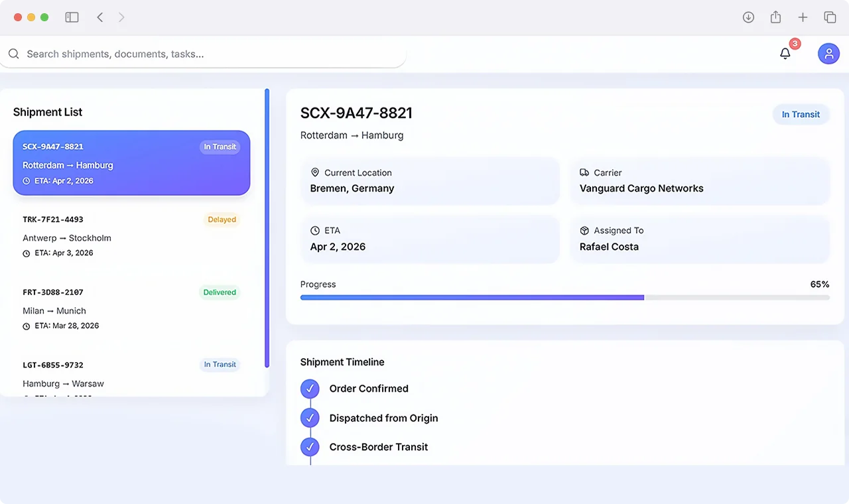Click the shipment list scrollbar
Screen dimensions: 849x504
pos(267,228)
